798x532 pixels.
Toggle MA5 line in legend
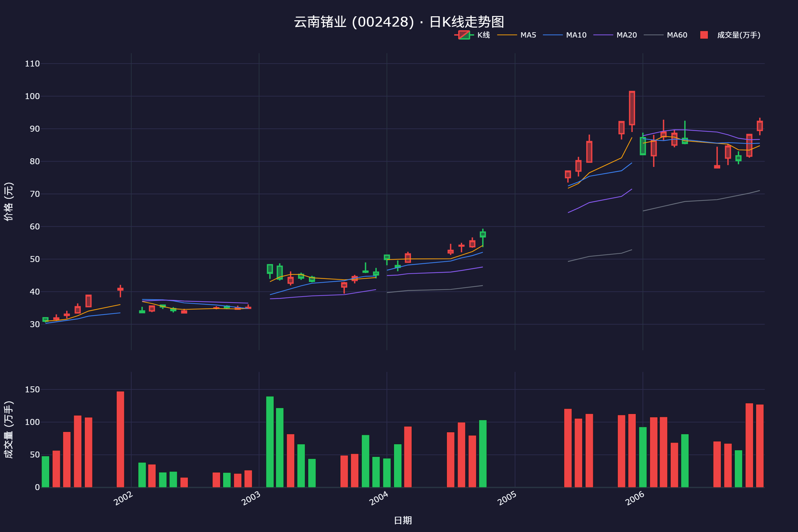pyautogui.click(x=517, y=35)
